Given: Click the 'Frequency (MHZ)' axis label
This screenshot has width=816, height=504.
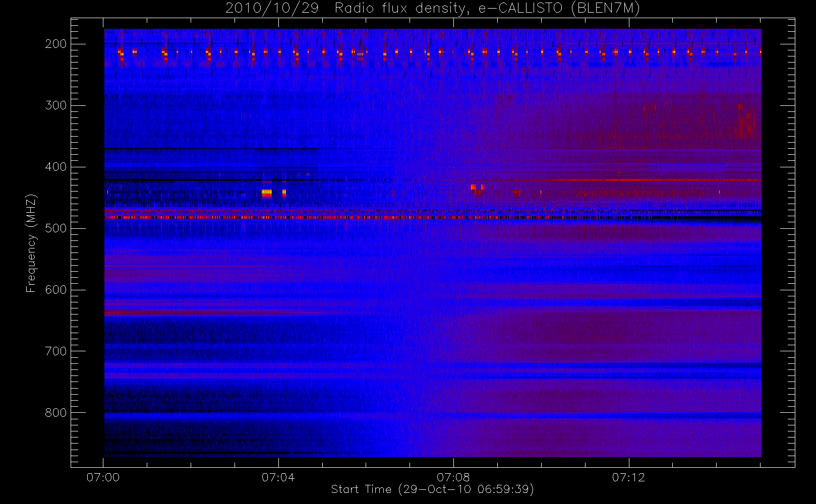Looking at the screenshot, I should (x=31, y=243).
